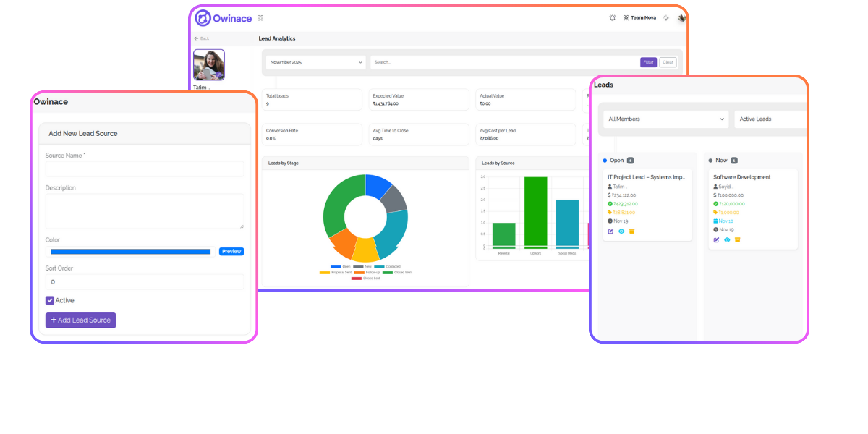Image resolution: width=868 pixels, height=434 pixels.
Task: Click the archive icon on Software Development card
Action: 738,240
